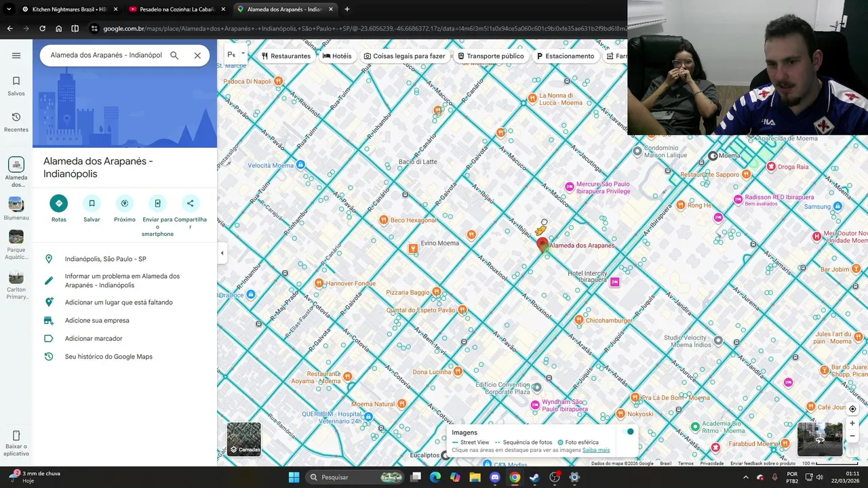868x488 pixels.
Task: Open the Carlton Primary recent item
Action: 16,285
